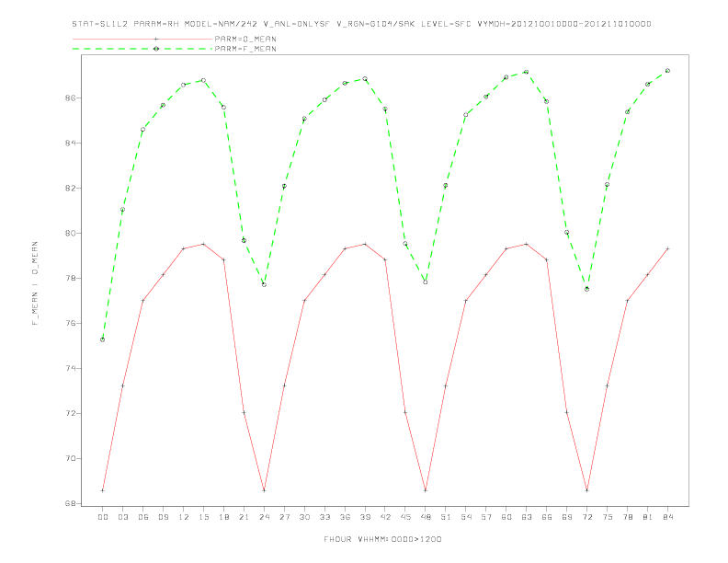Click x-axis tick label 24
This screenshot has width=728, height=563.
click(264, 517)
